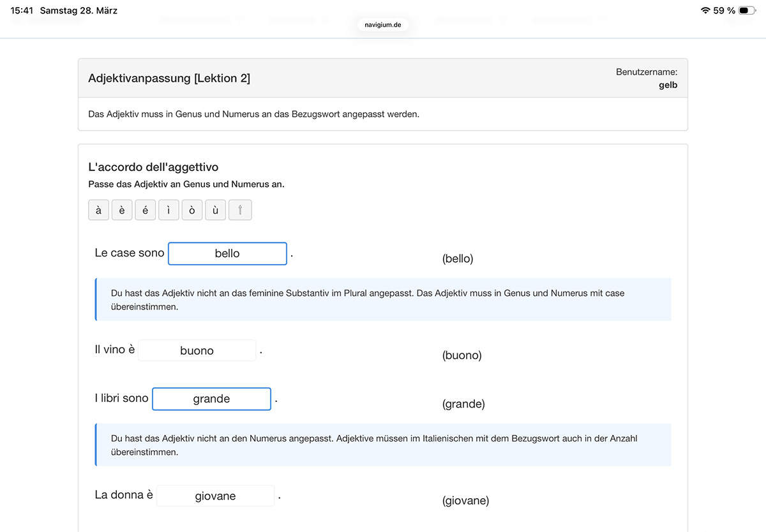This screenshot has width=766, height=532.
Task: Tap the navigium.de address pill
Action: (x=383, y=24)
